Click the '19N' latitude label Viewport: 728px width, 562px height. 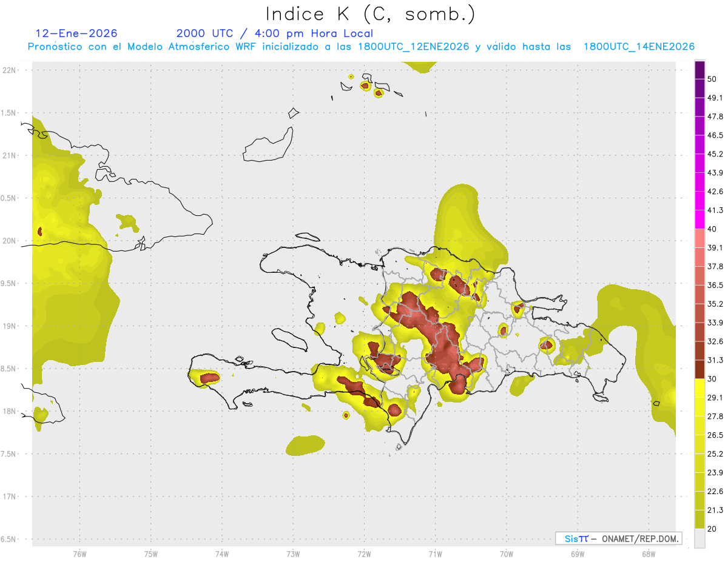[x=10, y=326]
